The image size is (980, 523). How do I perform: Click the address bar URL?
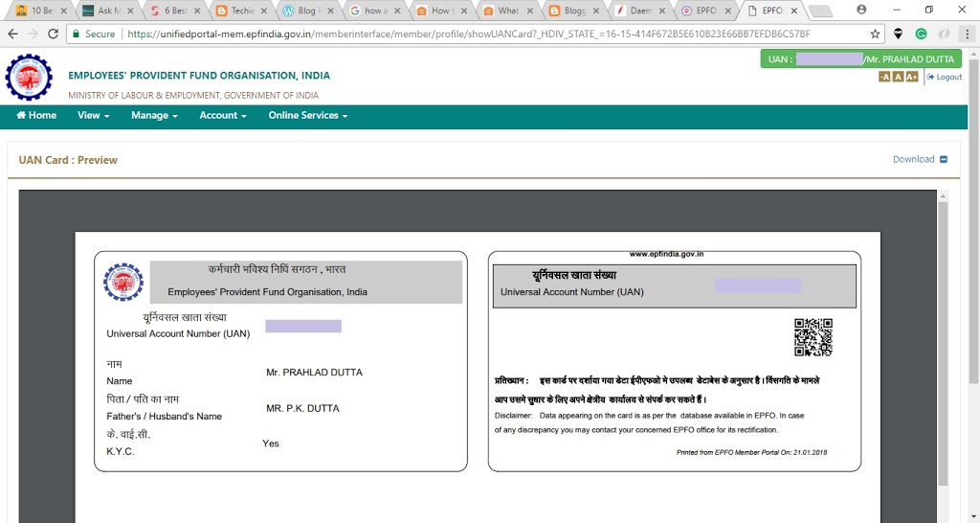pyautogui.click(x=469, y=34)
